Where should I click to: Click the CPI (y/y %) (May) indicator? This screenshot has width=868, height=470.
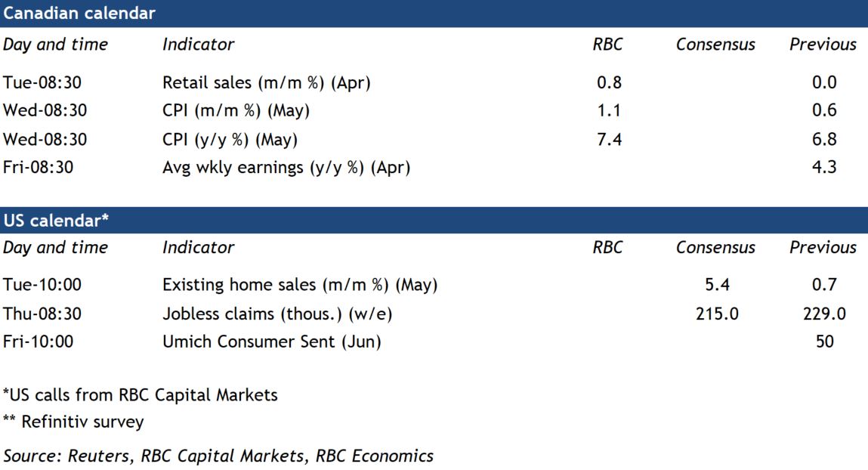(x=230, y=139)
